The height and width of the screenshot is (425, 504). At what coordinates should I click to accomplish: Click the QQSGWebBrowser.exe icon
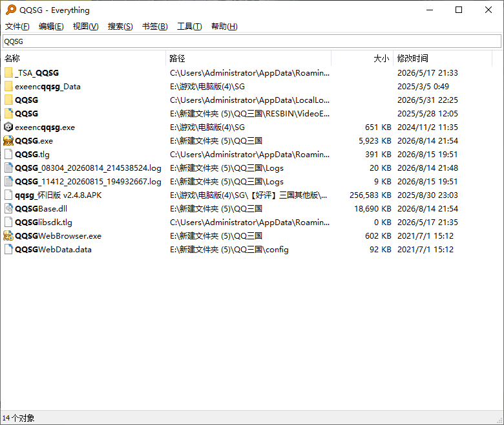click(8, 235)
